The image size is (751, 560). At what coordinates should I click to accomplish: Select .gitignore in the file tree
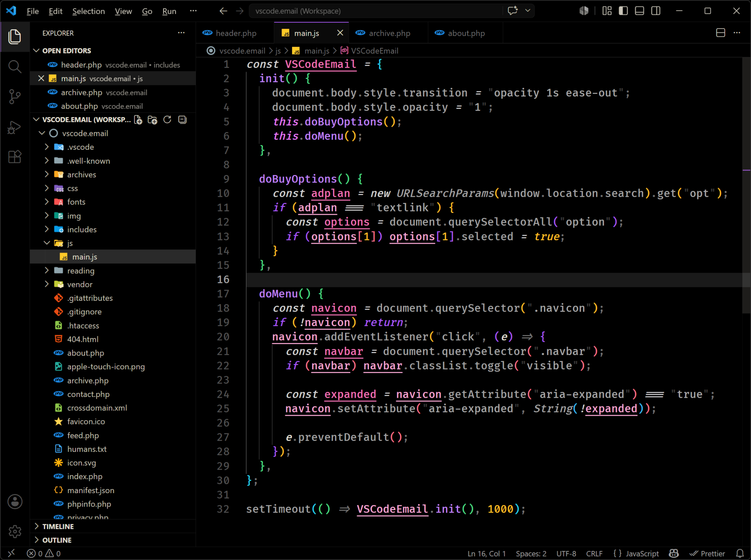click(x=84, y=312)
